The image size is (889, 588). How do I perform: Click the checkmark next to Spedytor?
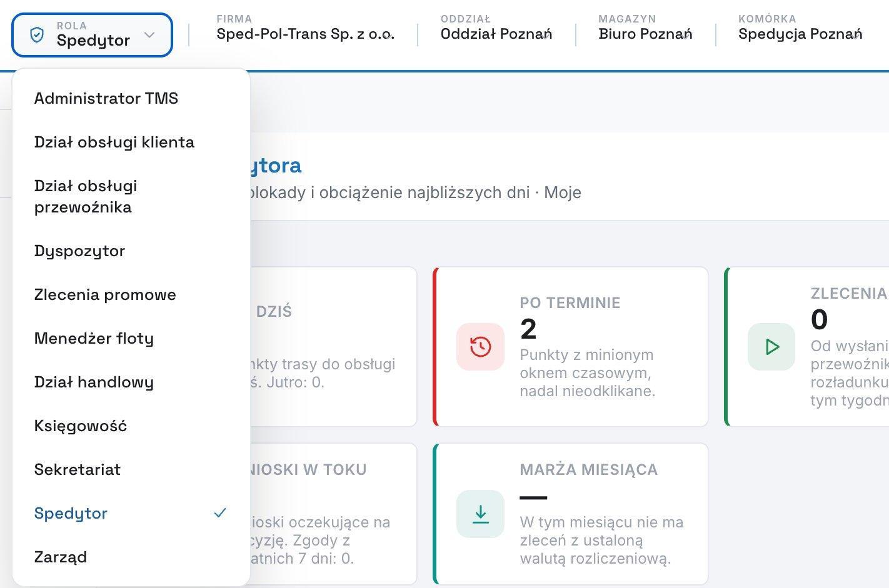[220, 513]
